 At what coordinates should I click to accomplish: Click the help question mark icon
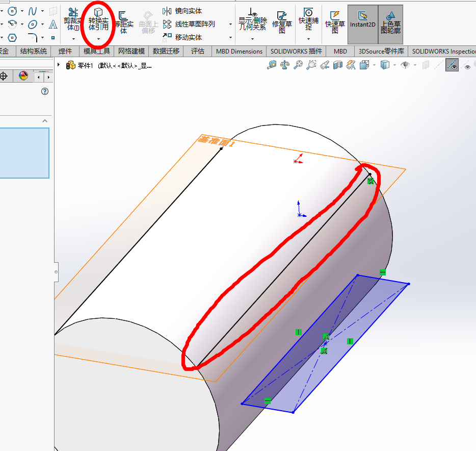pyautogui.click(x=45, y=91)
